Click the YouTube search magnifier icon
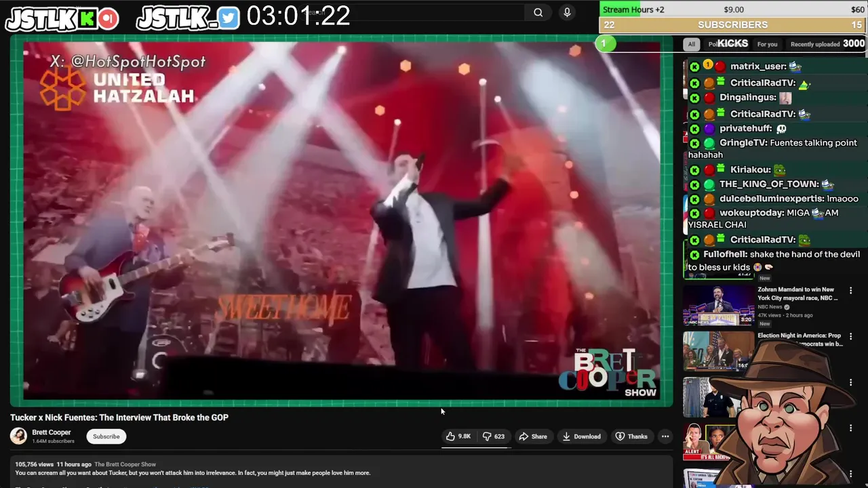This screenshot has width=868, height=488. 538,12
